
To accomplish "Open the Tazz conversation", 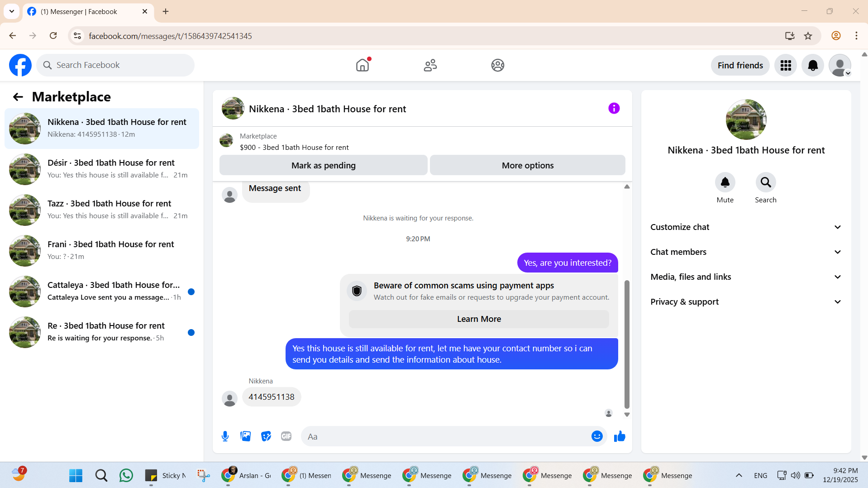I will tap(102, 210).
